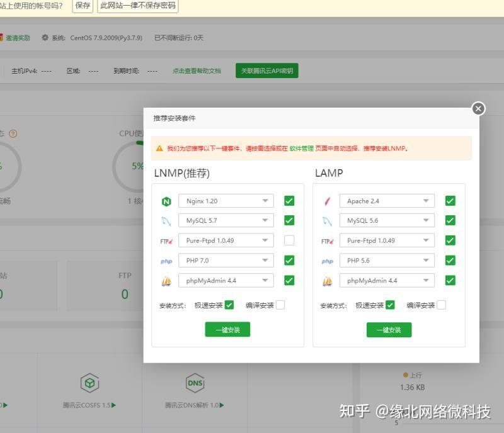Toggle 极速安装 checkbox under LNMP
Image resolution: width=504 pixels, height=433 pixels.
click(229, 305)
